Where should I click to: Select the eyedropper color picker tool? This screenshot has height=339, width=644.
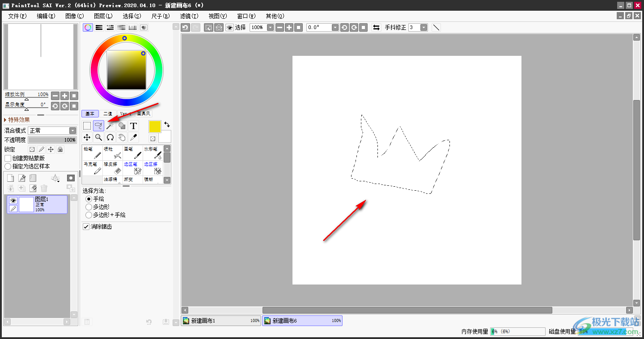click(x=133, y=138)
